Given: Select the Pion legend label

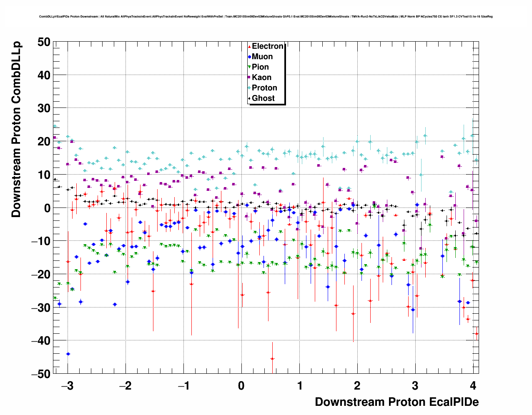Looking at the screenshot, I should pyautogui.click(x=260, y=67).
